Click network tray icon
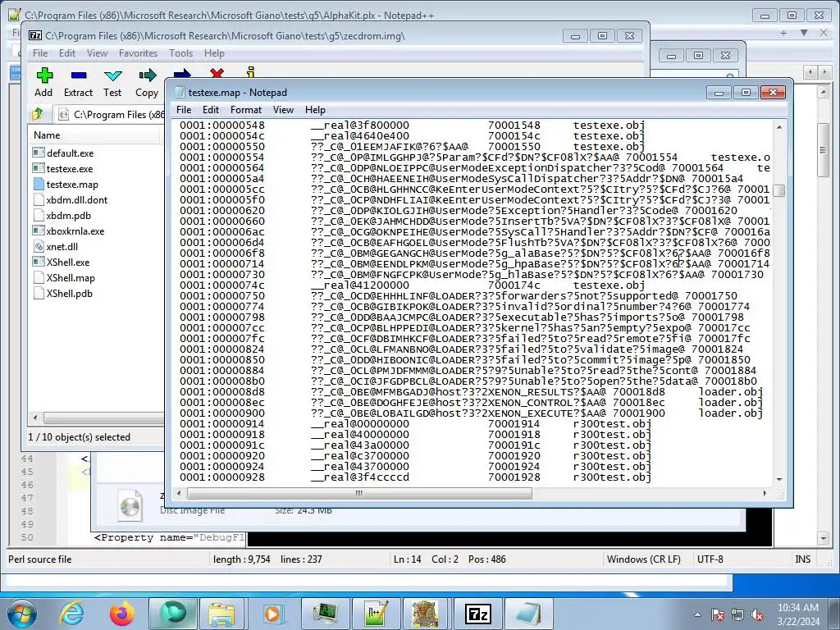840x630 pixels. [x=737, y=614]
